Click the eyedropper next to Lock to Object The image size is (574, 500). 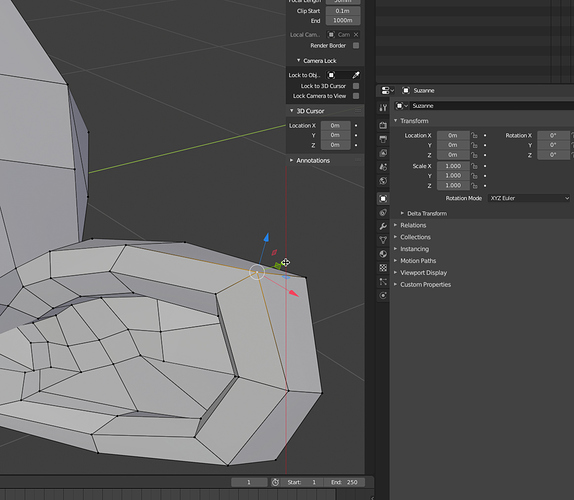(x=355, y=75)
